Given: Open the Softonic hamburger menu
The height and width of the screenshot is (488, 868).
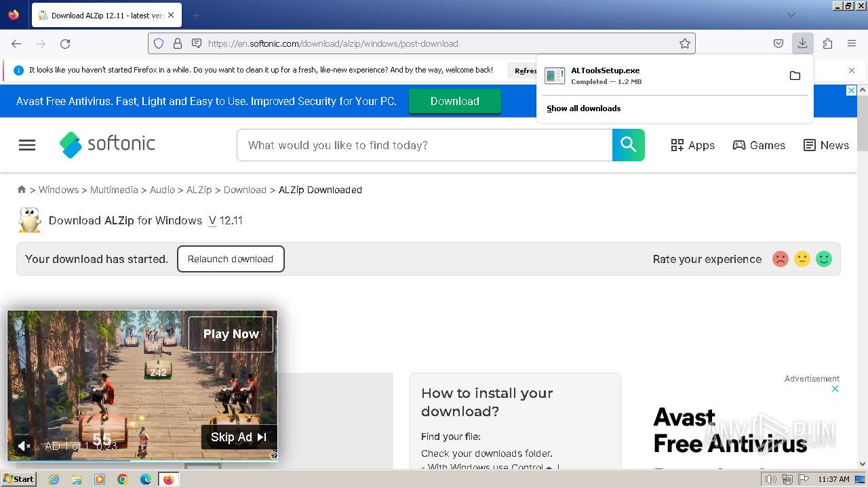Looking at the screenshot, I should point(27,145).
